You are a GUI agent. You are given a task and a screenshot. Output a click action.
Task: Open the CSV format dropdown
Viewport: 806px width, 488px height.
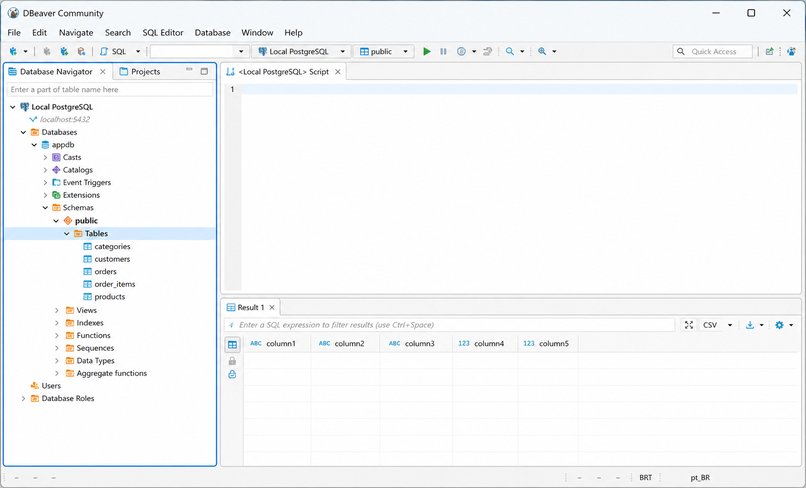click(x=729, y=325)
